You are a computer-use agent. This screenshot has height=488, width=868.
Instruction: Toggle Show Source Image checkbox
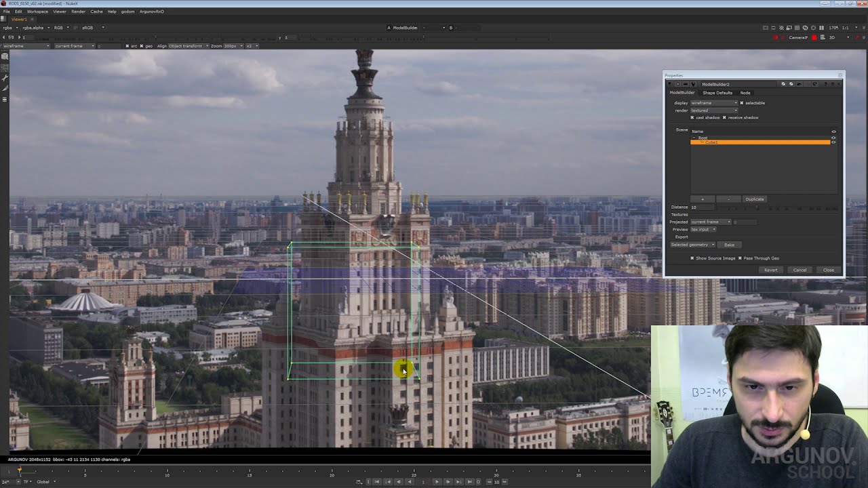(x=692, y=258)
